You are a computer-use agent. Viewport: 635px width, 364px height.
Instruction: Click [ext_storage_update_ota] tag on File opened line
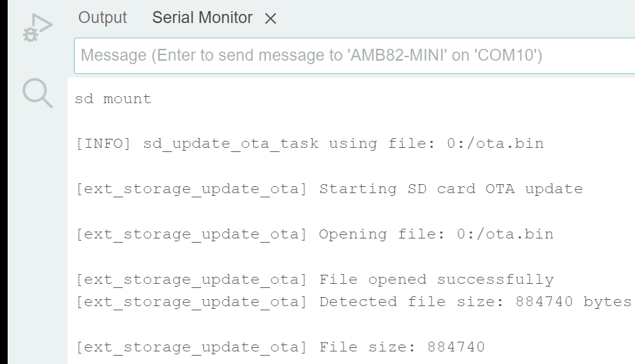tap(192, 280)
